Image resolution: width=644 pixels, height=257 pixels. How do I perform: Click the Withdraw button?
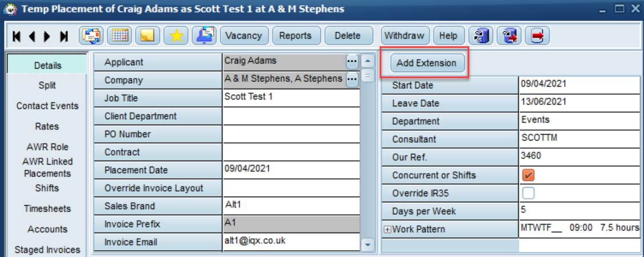[x=404, y=36]
